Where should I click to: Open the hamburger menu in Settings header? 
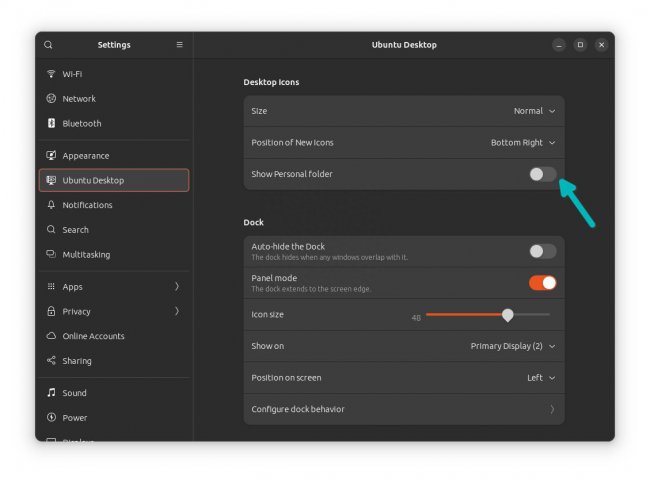pyautogui.click(x=179, y=44)
